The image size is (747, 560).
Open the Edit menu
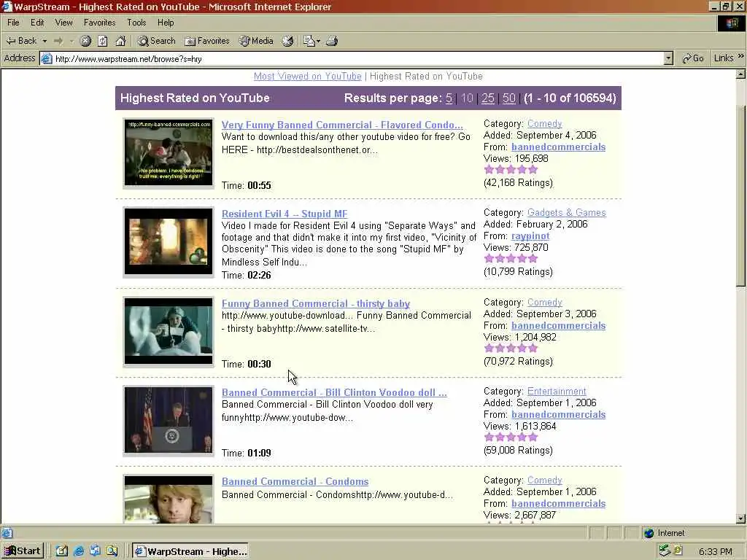(37, 23)
